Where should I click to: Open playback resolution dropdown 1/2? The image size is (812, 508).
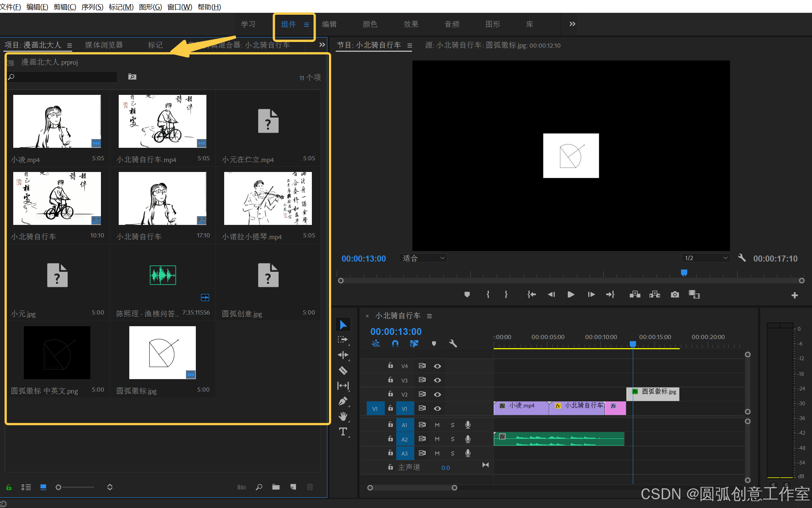(x=706, y=258)
